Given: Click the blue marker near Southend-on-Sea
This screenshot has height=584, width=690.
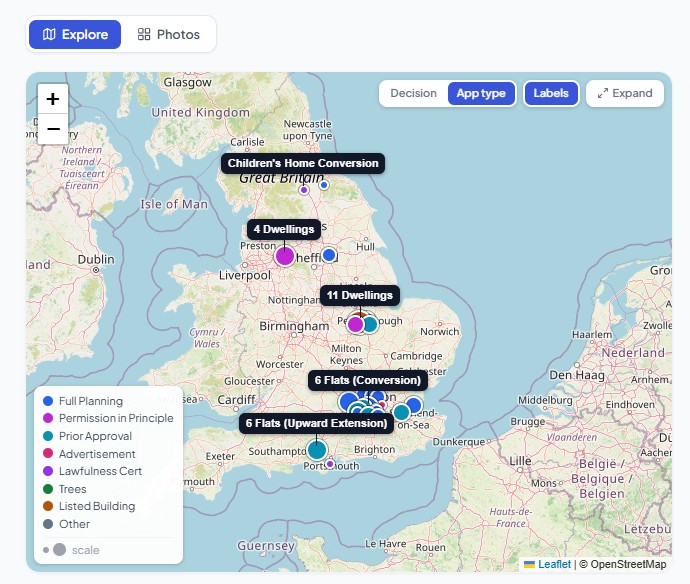Looking at the screenshot, I should (413, 405).
